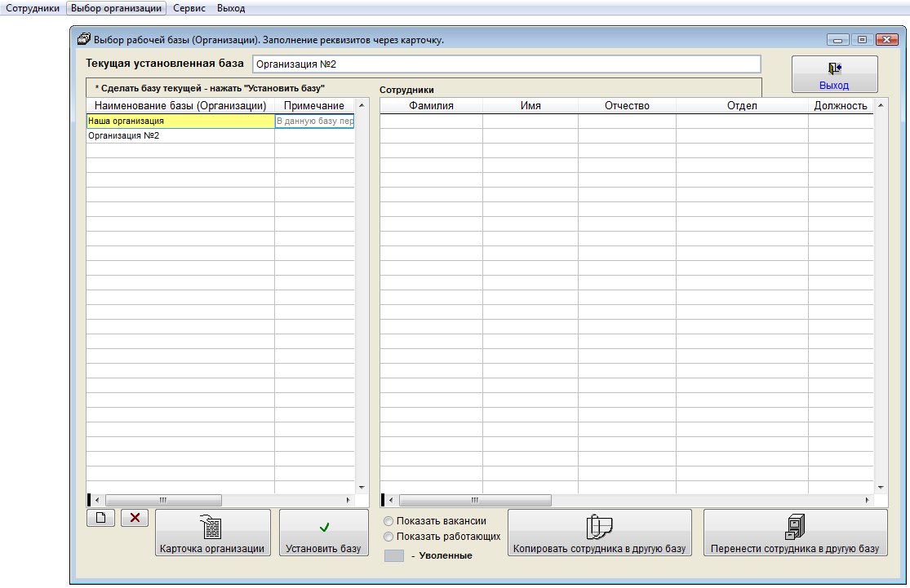Screen dimensions: 910x588
Task: Open the Карточка организации card
Action: point(212,533)
